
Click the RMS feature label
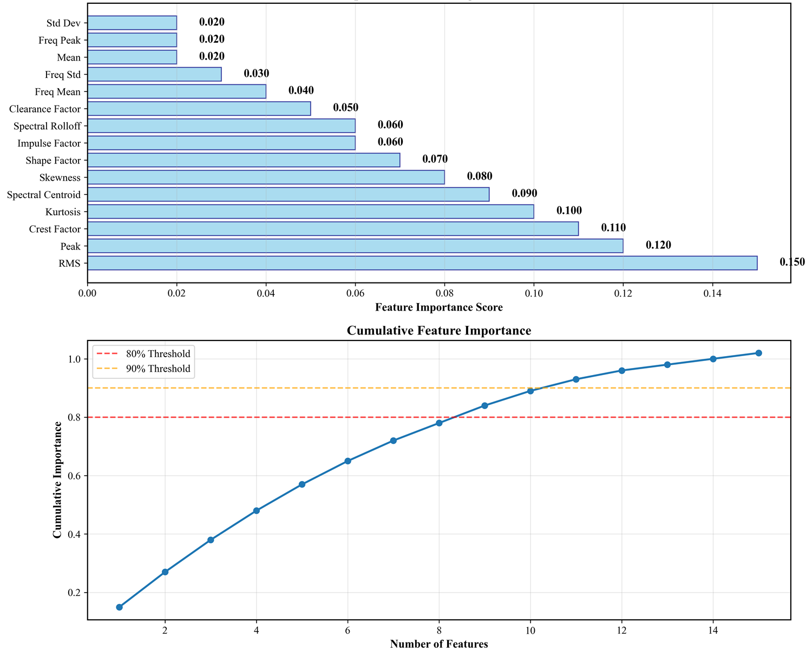pyautogui.click(x=70, y=264)
